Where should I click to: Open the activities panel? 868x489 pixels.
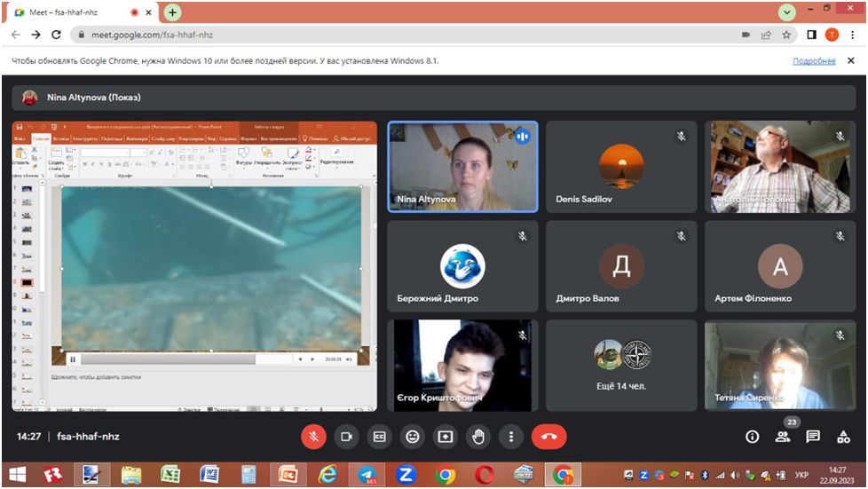843,437
